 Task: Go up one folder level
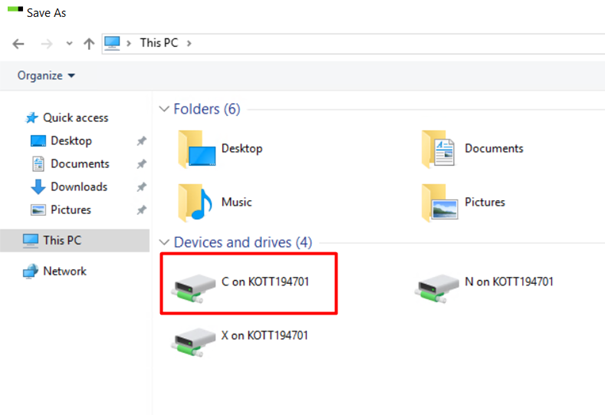click(x=89, y=44)
